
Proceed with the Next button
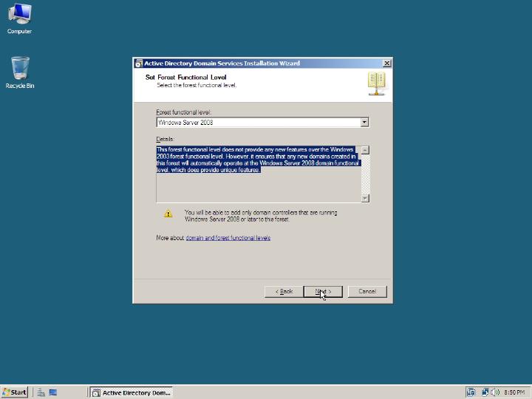pyautogui.click(x=323, y=291)
